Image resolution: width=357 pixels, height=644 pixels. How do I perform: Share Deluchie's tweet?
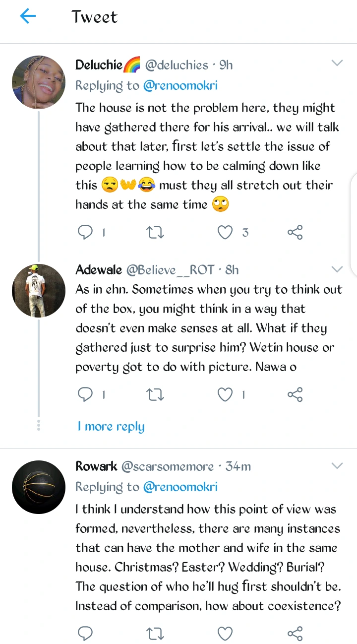click(x=295, y=232)
